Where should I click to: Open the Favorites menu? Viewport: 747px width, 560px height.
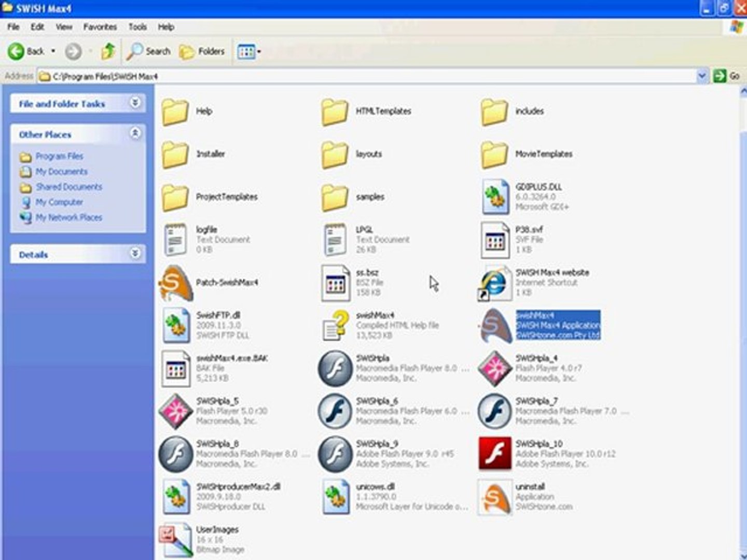click(x=100, y=27)
